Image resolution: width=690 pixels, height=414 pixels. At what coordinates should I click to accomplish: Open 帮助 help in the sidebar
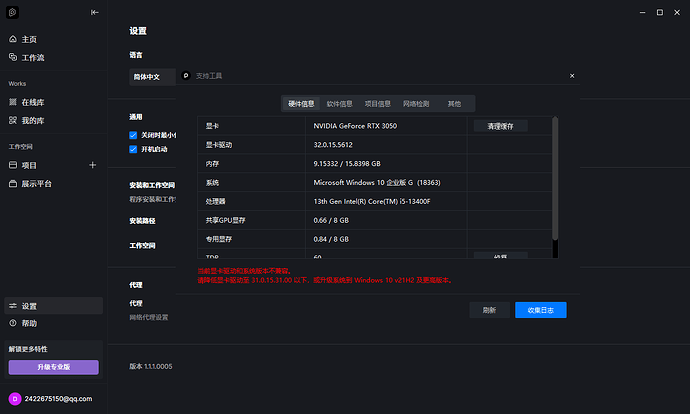click(x=29, y=323)
